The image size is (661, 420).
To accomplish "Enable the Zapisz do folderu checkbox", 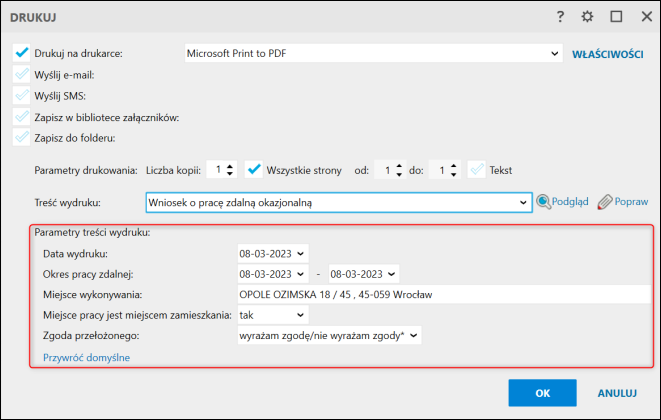I will pyautogui.click(x=22, y=137).
